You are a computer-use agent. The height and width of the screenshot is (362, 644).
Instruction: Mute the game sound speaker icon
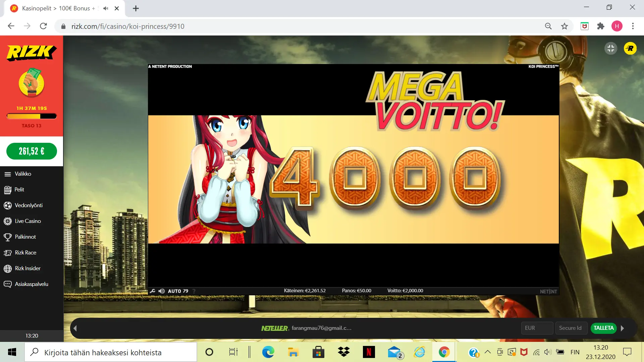coord(162,291)
